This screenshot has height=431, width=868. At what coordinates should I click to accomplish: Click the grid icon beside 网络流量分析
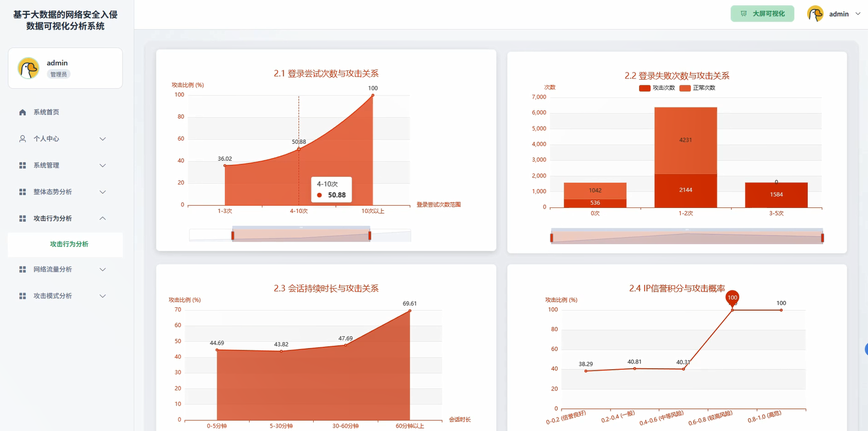tap(22, 269)
